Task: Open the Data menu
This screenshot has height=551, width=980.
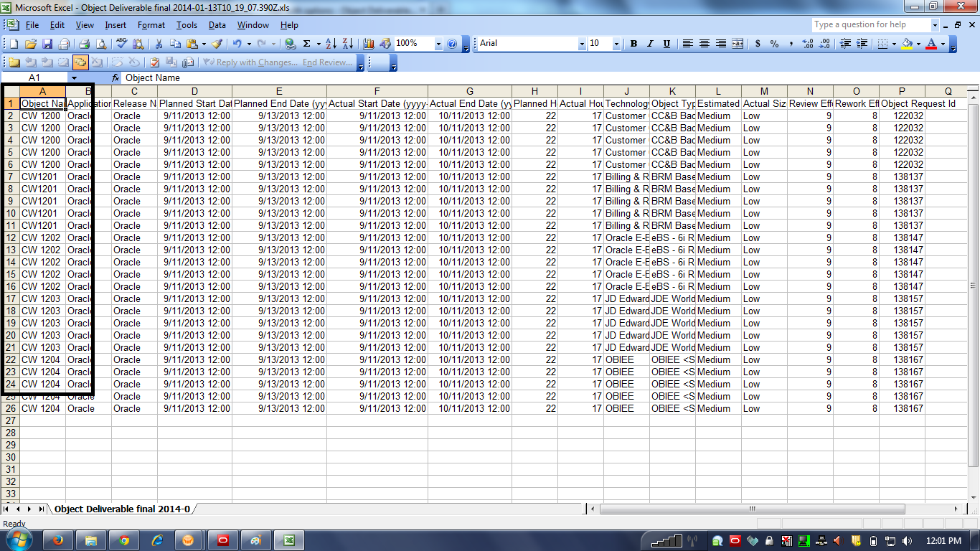Action: point(217,25)
